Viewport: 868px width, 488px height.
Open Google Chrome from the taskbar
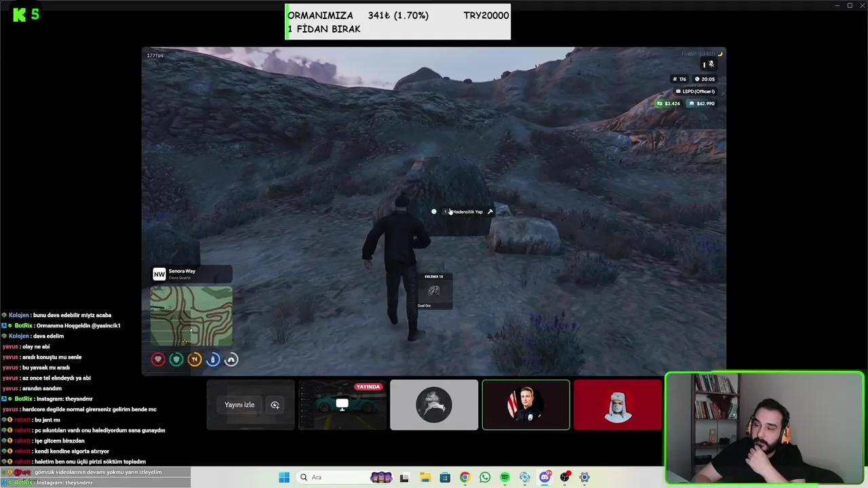coord(465,478)
